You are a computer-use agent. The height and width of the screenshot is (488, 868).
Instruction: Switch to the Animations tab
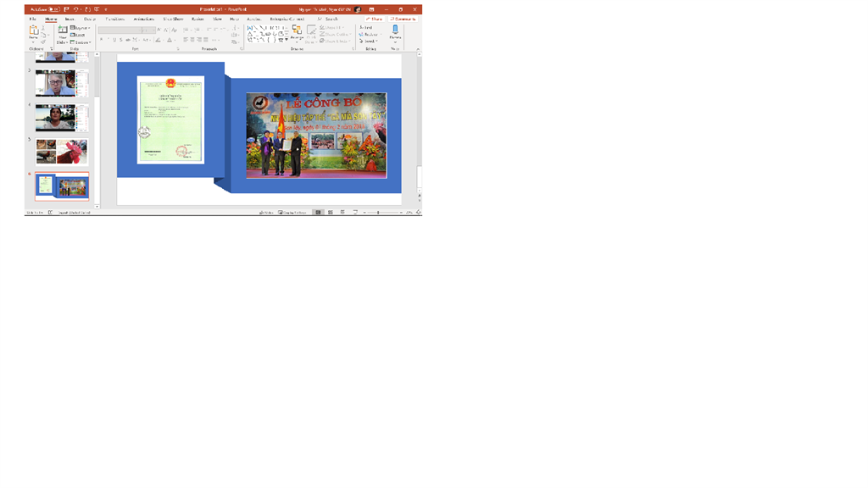(144, 19)
